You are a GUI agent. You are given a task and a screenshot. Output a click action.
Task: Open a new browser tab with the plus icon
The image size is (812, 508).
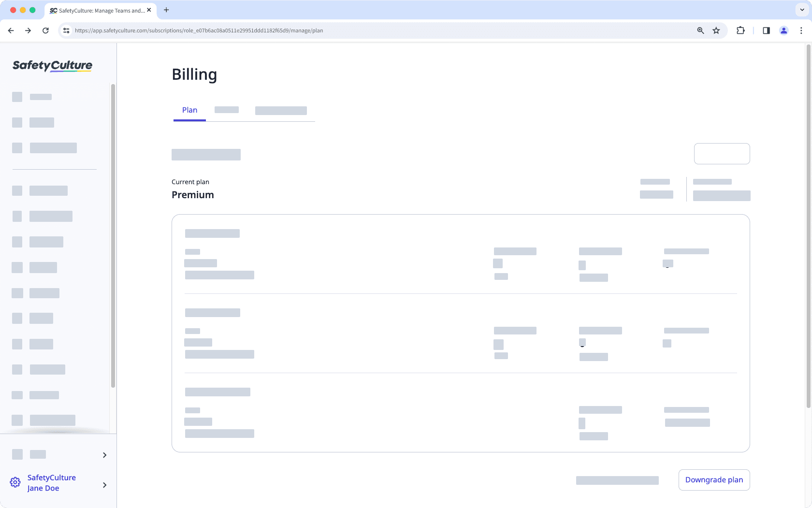[x=166, y=10]
